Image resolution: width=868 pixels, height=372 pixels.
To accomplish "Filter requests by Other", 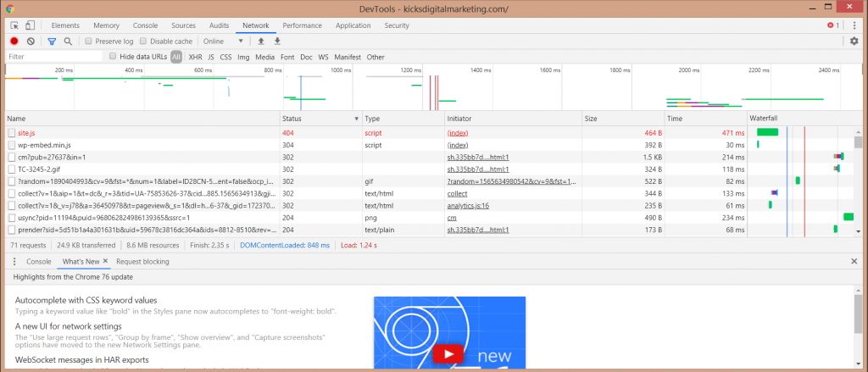I will pyautogui.click(x=376, y=57).
